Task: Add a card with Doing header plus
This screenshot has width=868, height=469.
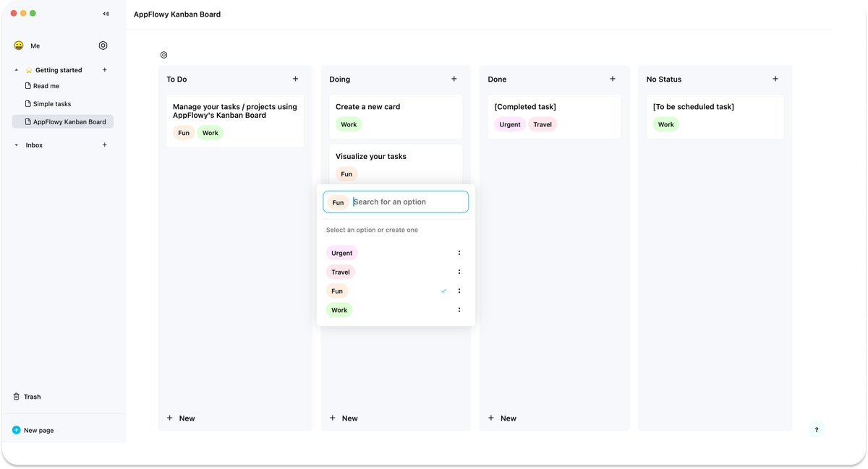Action: (454, 79)
